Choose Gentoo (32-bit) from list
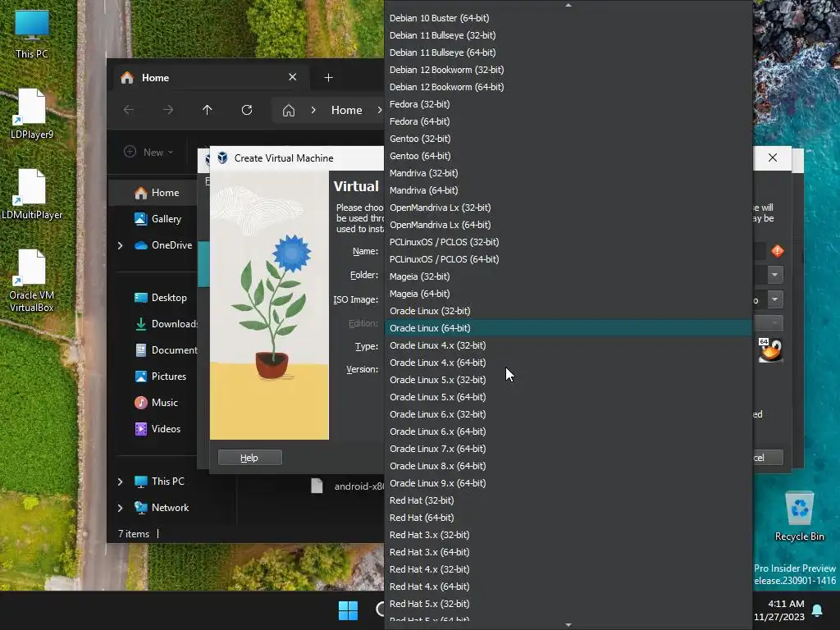Screen dimensions: 840x630 point(568,138)
